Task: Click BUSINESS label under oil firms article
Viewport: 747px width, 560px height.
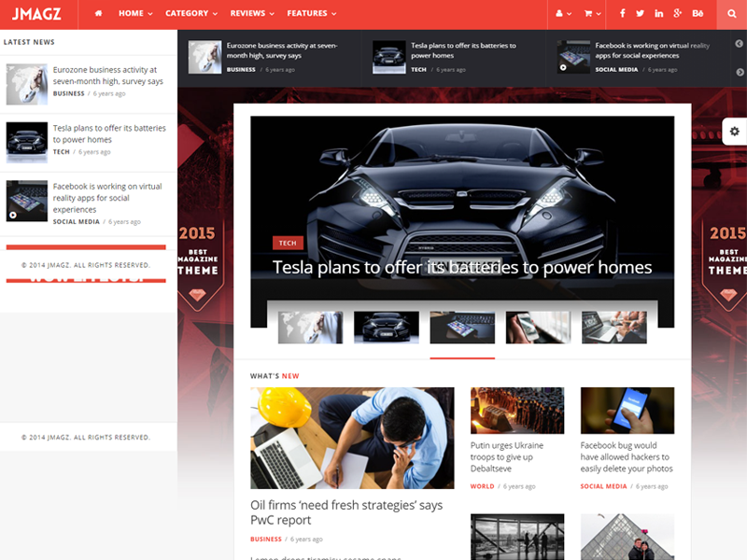Action: pos(266,539)
